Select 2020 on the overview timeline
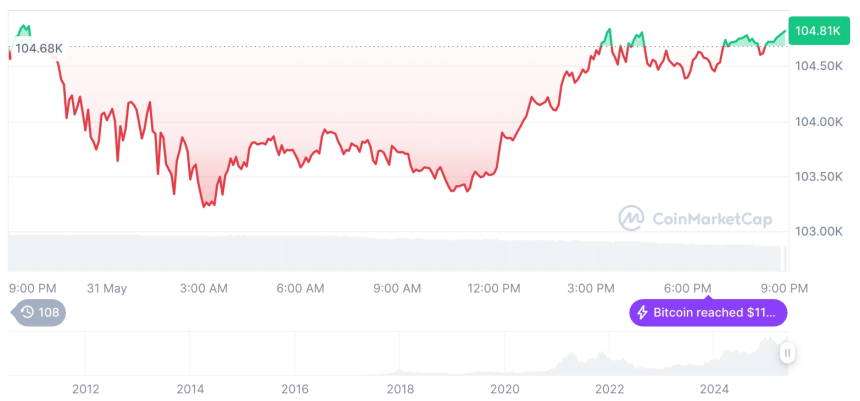860x401 pixels. click(x=505, y=389)
